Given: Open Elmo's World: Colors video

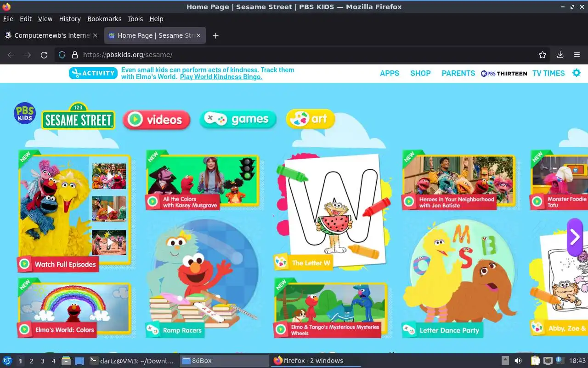Looking at the screenshot, I should pos(75,308).
